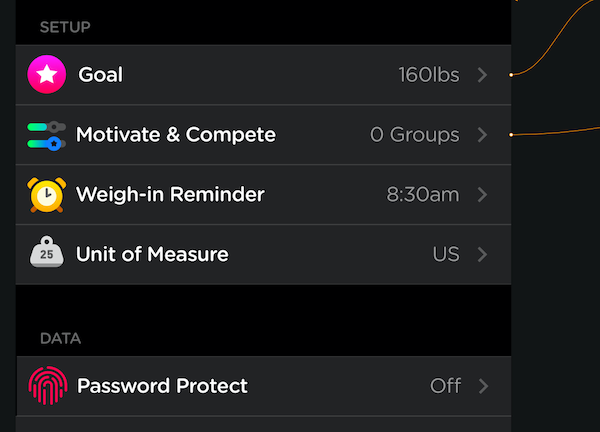The width and height of the screenshot is (600, 432).
Task: Open the Unit of Measure chevron
Action: [x=482, y=255]
